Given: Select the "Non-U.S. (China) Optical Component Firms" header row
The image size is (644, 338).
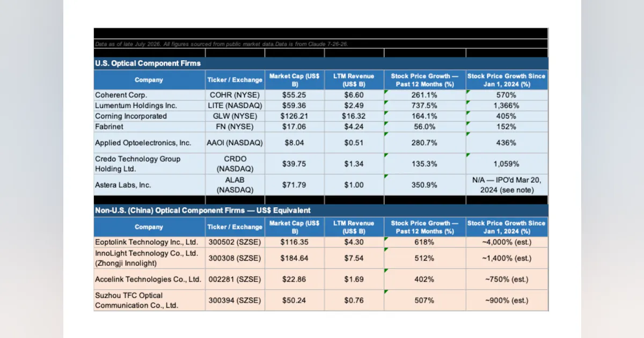Looking at the screenshot, I should [x=321, y=210].
